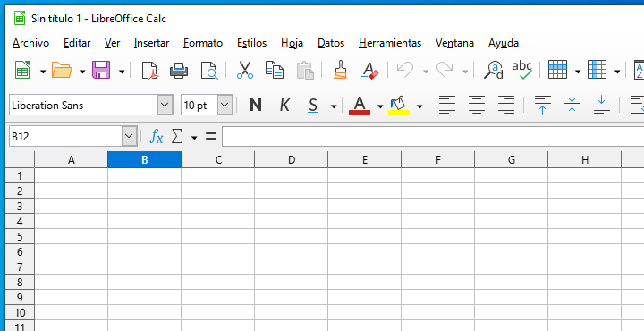Click the Insert Column icon
Screen dimensions: 644x331
click(597, 70)
